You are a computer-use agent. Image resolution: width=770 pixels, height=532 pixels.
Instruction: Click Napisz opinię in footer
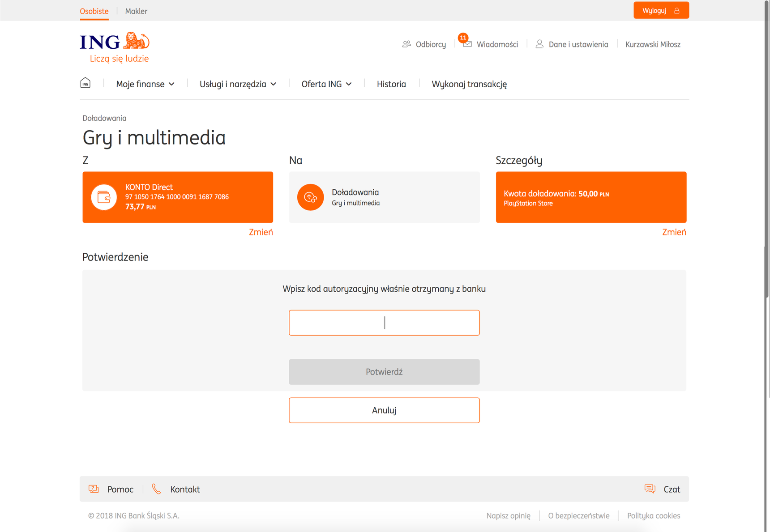pos(508,516)
